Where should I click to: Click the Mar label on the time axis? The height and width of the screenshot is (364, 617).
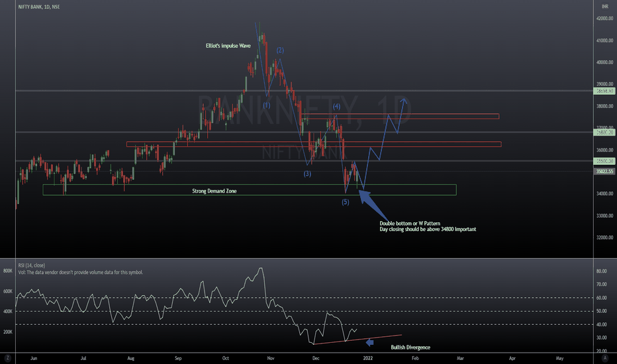460,358
